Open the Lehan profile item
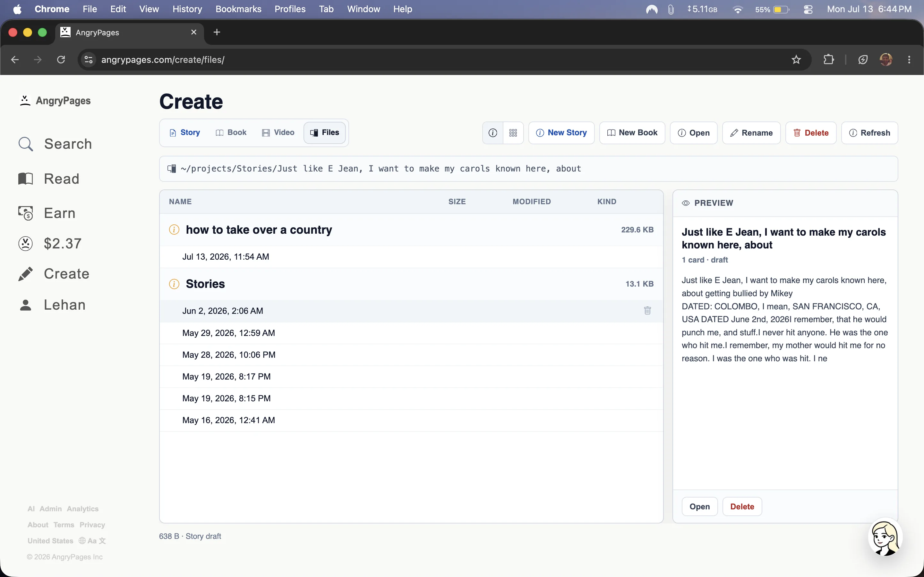Viewport: 924px width, 577px height. click(52, 305)
